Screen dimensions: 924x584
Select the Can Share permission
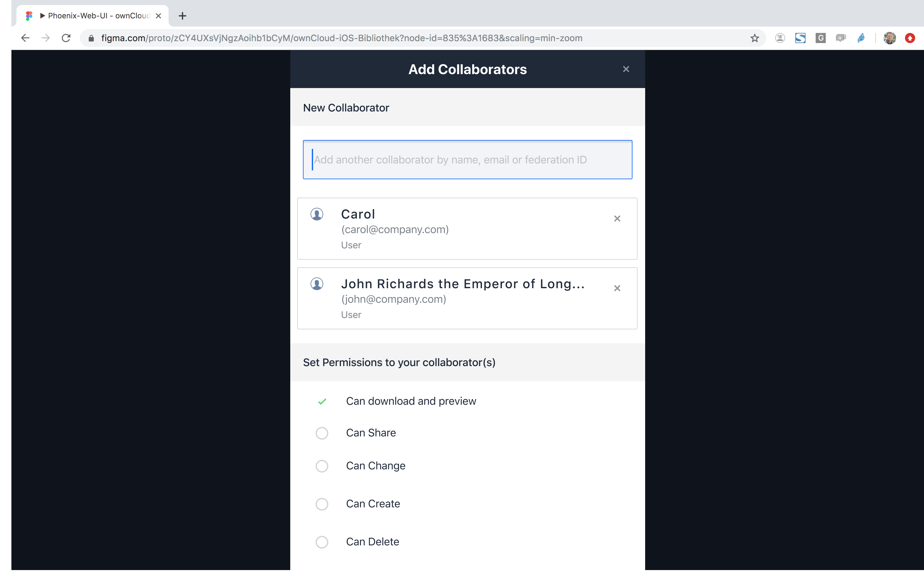coord(322,433)
